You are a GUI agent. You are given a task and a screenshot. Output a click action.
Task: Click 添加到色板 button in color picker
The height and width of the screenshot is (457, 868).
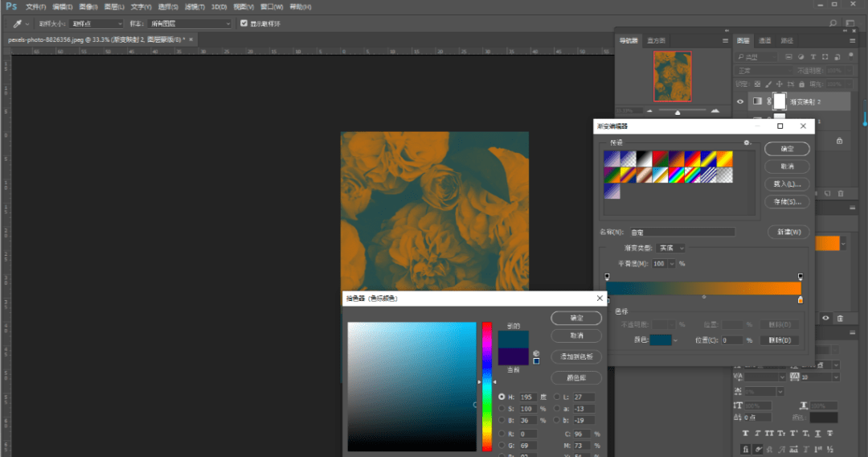577,356
